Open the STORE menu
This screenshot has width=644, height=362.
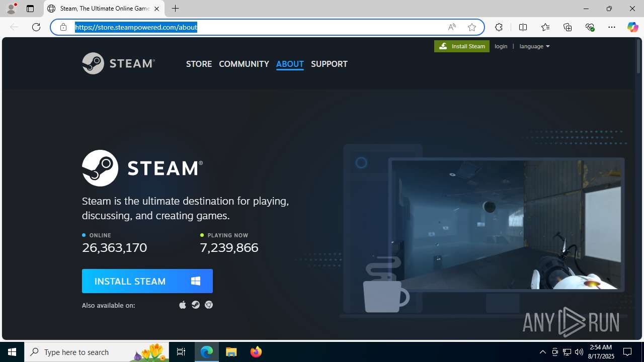pos(199,64)
